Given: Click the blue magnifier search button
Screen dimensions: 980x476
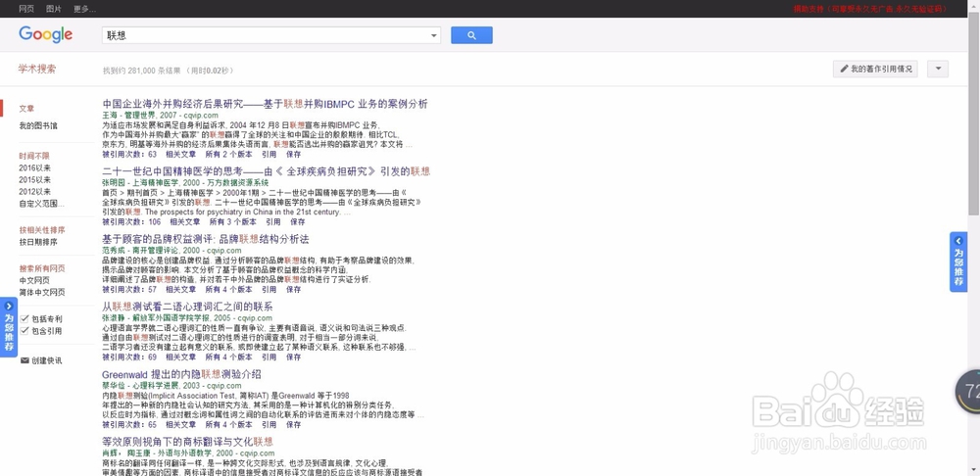Looking at the screenshot, I should click(472, 35).
